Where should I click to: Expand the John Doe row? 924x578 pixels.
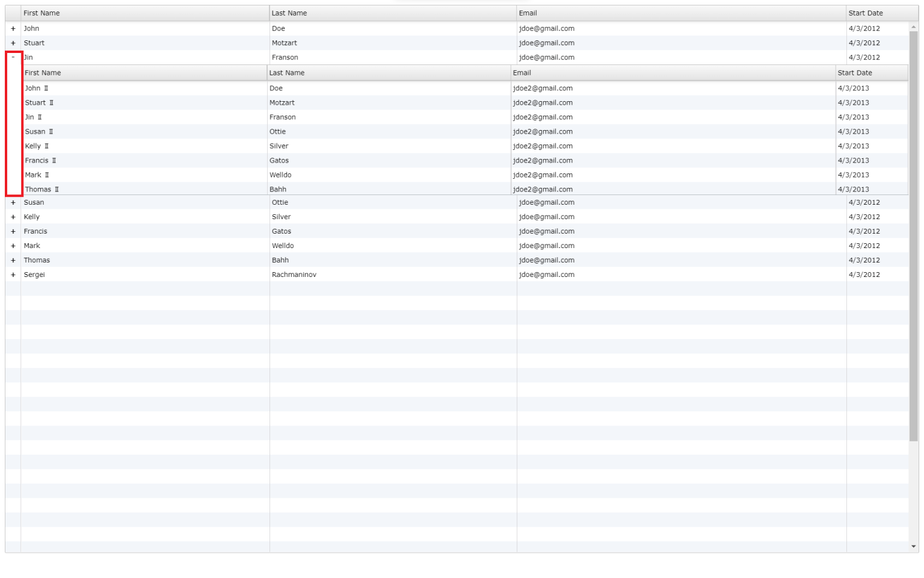[13, 29]
